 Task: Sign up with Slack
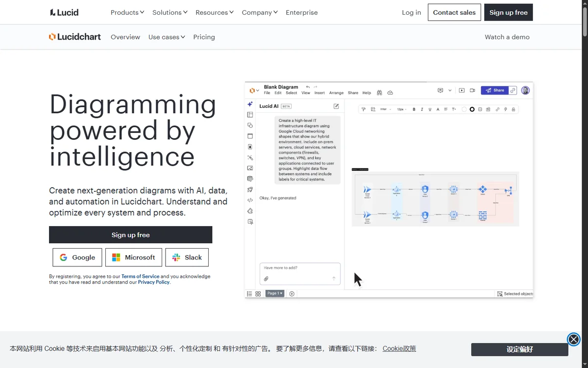pos(187,257)
